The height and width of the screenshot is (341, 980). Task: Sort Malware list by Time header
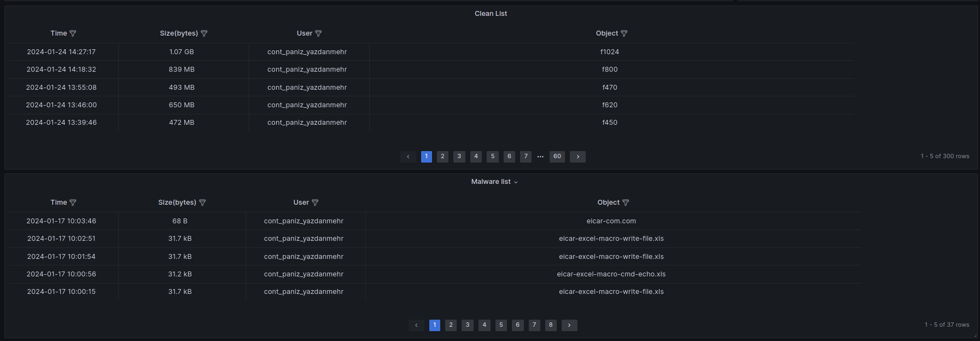coord(59,203)
